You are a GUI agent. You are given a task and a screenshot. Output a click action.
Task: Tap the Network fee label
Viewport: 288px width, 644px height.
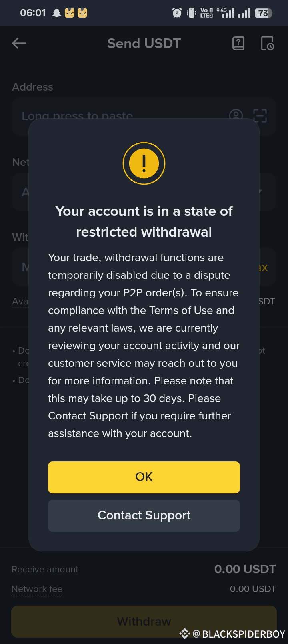(37, 589)
